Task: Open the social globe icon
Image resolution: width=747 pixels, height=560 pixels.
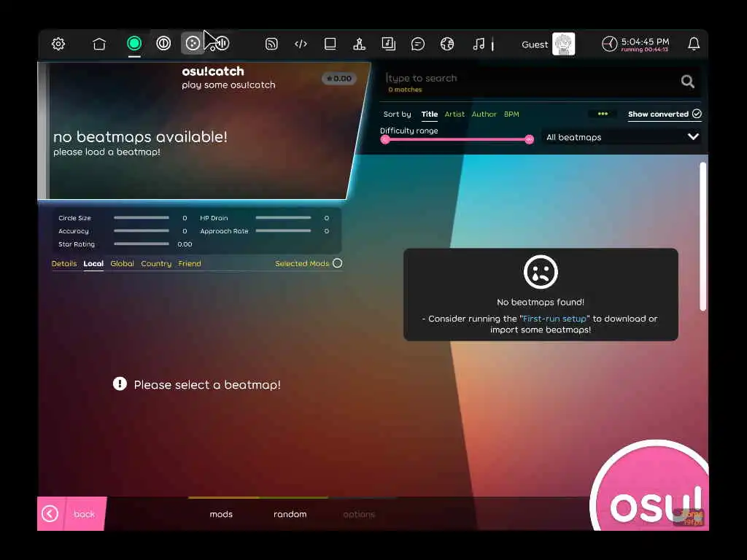Action: (x=447, y=44)
